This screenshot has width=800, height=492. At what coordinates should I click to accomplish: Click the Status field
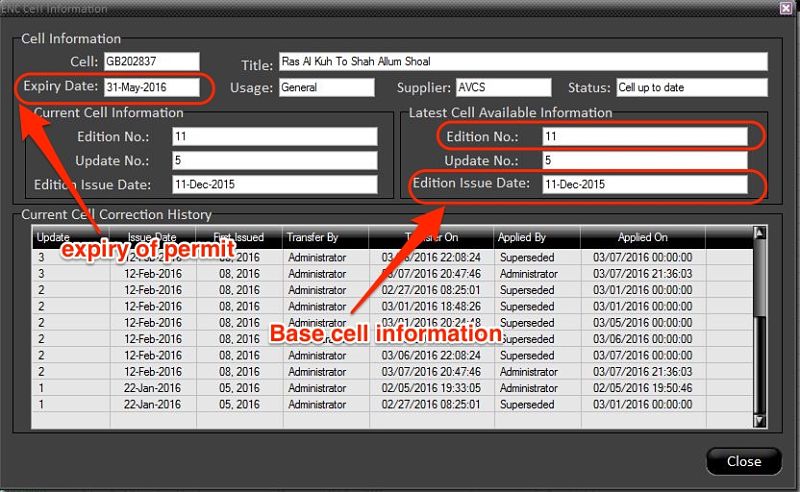pos(690,87)
